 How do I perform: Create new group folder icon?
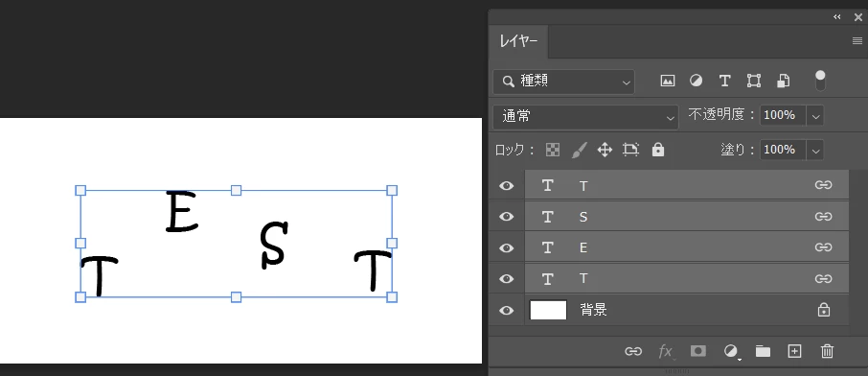763,351
